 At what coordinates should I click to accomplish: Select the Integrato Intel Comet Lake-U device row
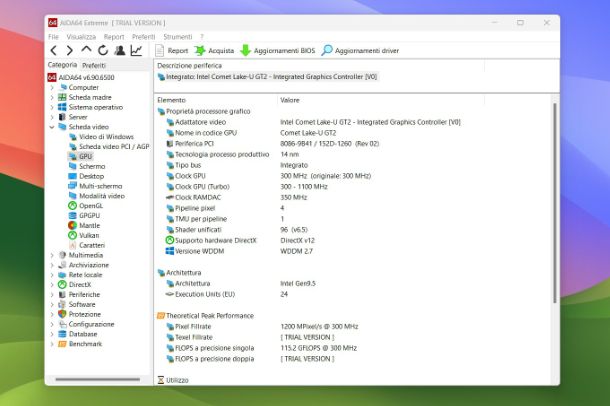tap(267, 77)
